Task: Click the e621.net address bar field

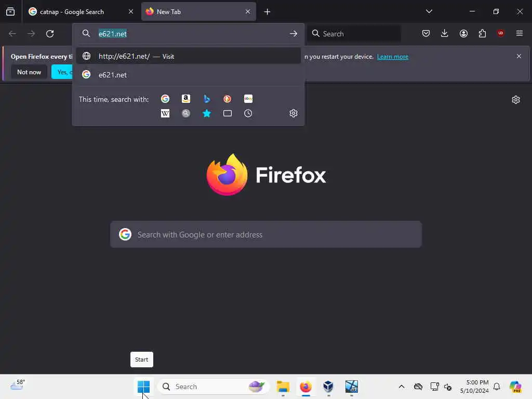Action: [188, 34]
